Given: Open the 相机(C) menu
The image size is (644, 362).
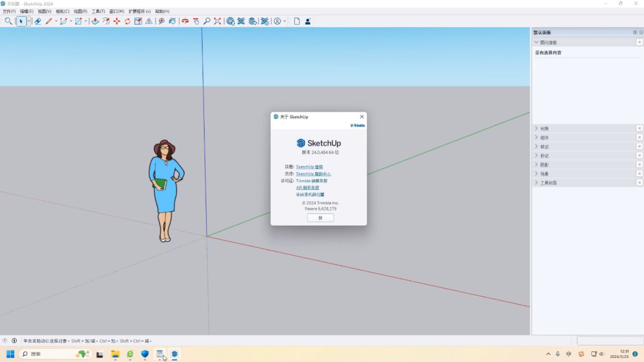Looking at the screenshot, I should tap(62, 11).
